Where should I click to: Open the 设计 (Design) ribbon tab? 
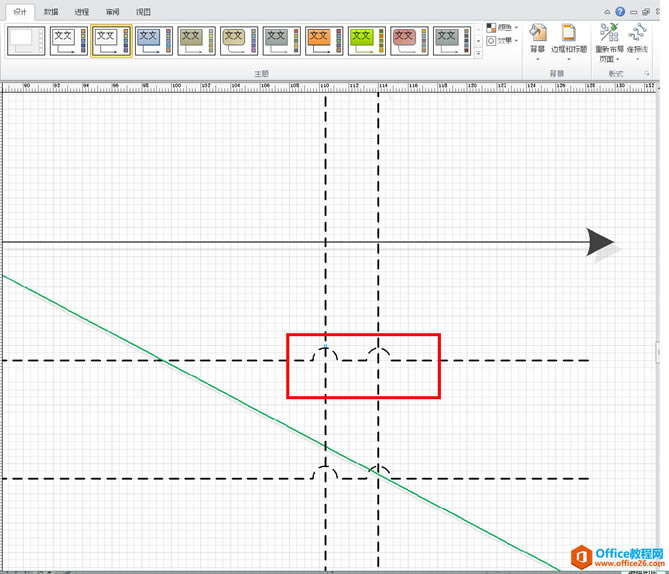20,12
